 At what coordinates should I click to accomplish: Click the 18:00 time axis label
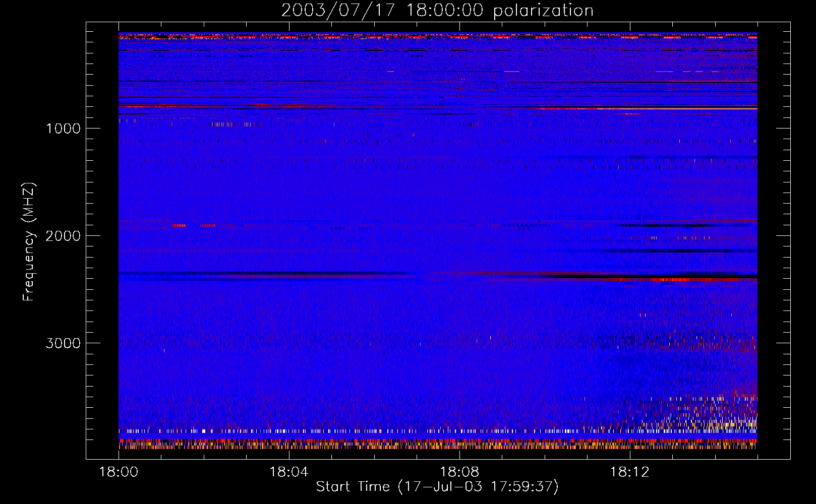119,472
